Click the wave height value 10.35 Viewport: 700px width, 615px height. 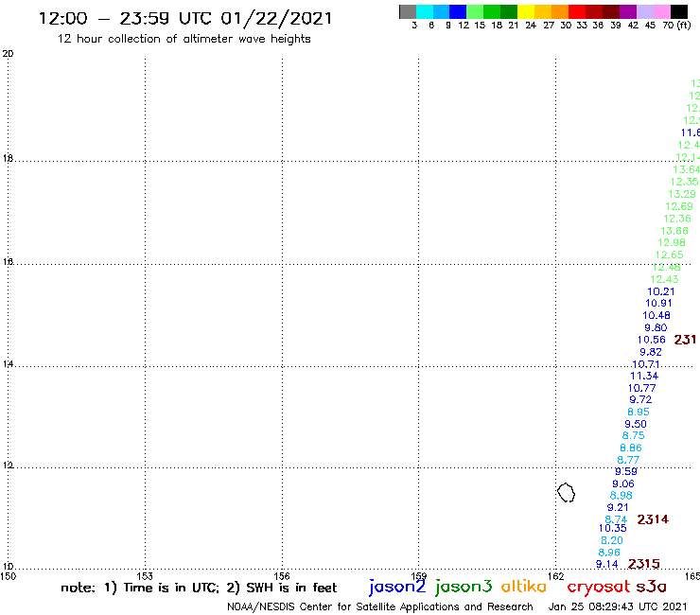pos(613,528)
